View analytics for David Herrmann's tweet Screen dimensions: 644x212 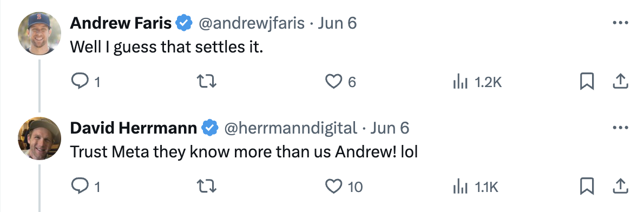[x=475, y=188]
